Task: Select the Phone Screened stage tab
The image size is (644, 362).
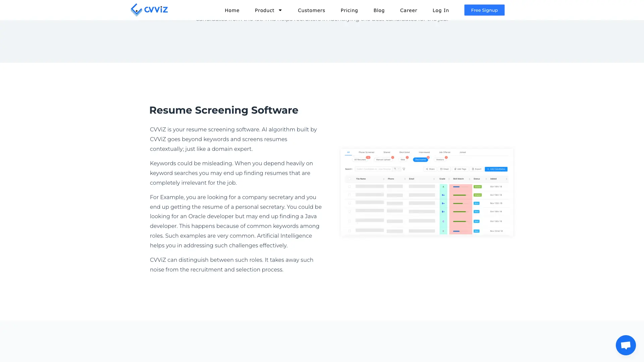Action: point(367,152)
